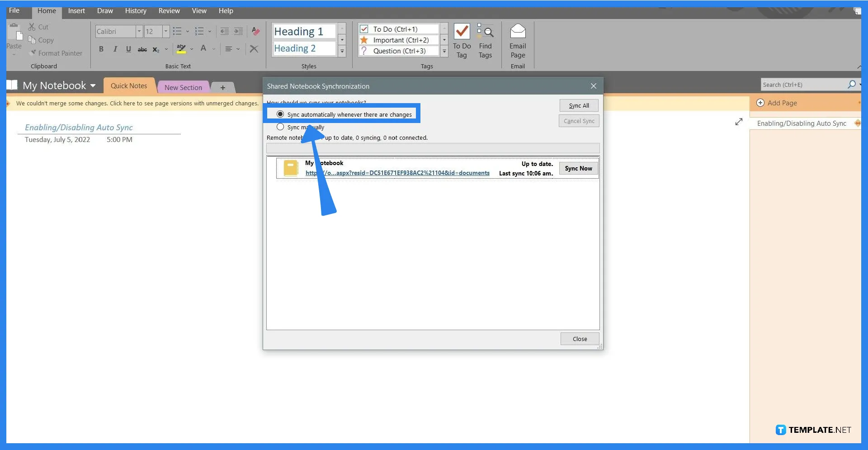This screenshot has height=450, width=868.
Task: Select the Sync manually option
Action: pyautogui.click(x=280, y=127)
